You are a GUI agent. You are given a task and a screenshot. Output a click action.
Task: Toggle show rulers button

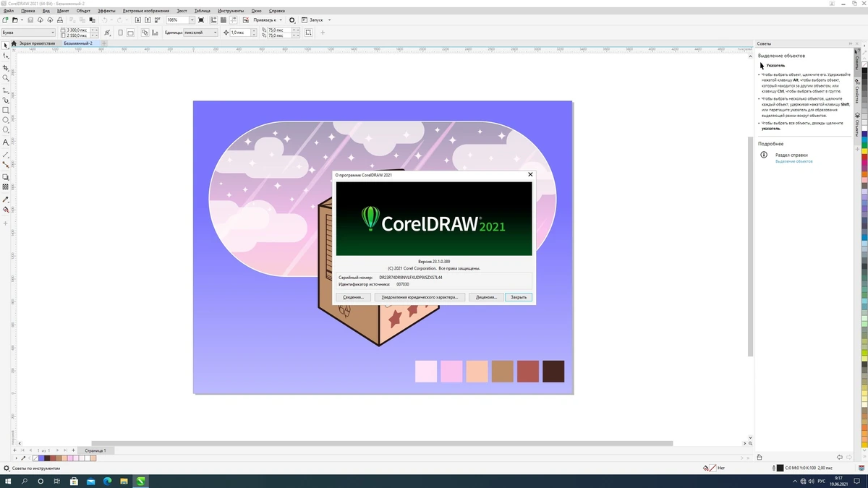(214, 20)
